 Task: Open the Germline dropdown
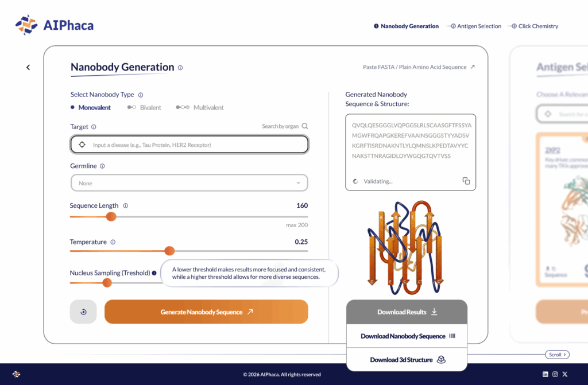coord(189,183)
